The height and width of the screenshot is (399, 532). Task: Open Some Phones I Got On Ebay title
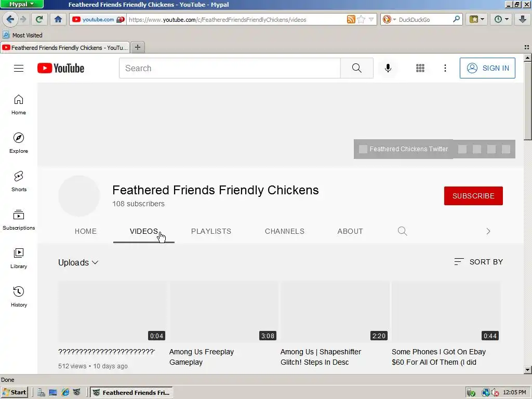[x=438, y=357]
